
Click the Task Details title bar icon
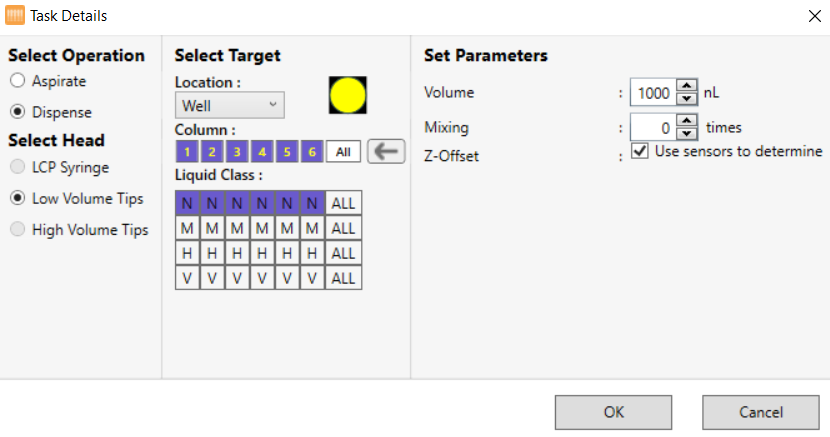click(x=15, y=16)
